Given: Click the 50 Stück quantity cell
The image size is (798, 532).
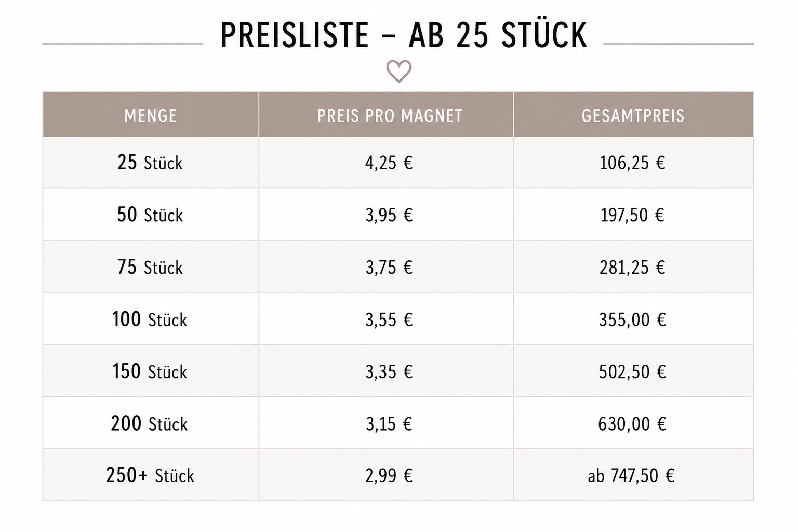Looking at the screenshot, I should tap(150, 215).
